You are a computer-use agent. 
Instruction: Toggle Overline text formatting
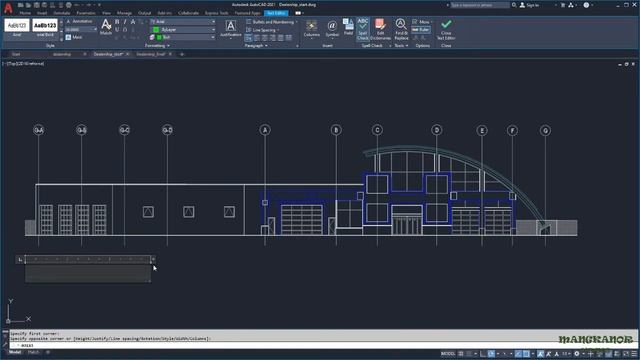[125, 30]
